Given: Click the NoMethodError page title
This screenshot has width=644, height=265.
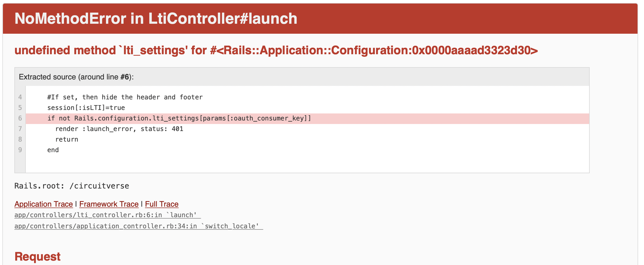Looking at the screenshot, I should tap(156, 18).
